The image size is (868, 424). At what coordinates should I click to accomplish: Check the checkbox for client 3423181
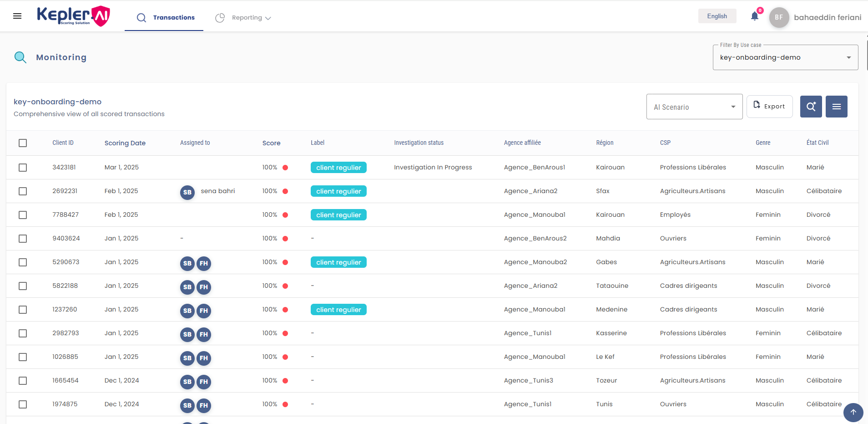[23, 167]
